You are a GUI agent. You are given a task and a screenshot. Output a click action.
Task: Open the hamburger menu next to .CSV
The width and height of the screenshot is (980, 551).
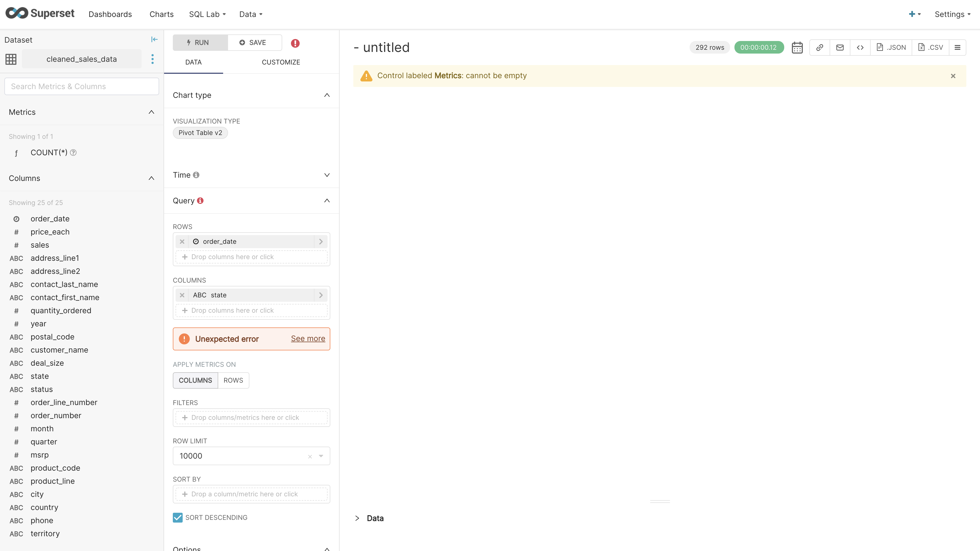(958, 47)
